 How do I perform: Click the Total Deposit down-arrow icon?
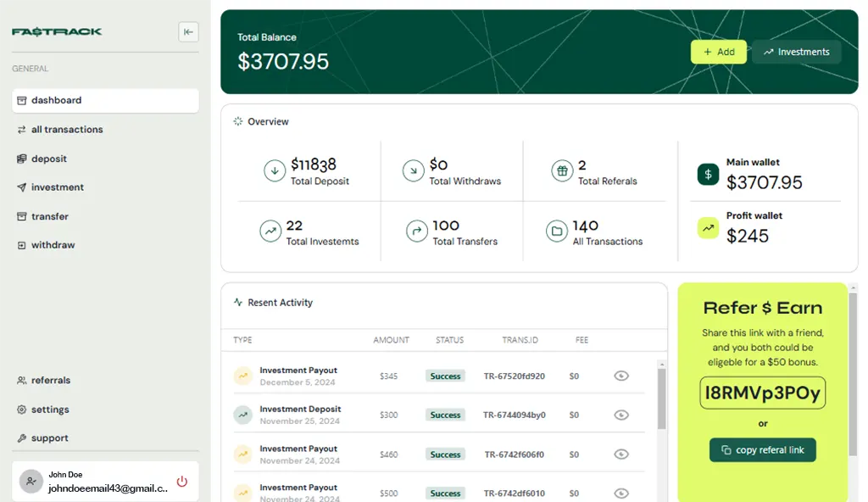coord(275,170)
